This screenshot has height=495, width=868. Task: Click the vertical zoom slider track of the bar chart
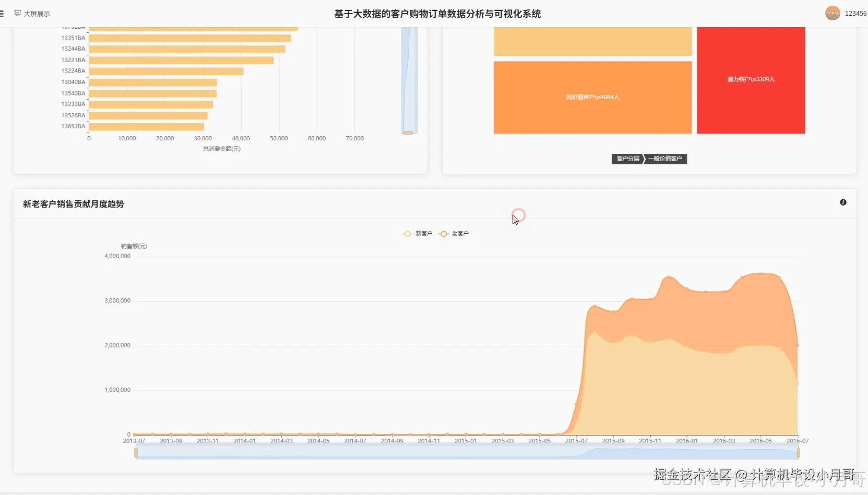pos(409,80)
